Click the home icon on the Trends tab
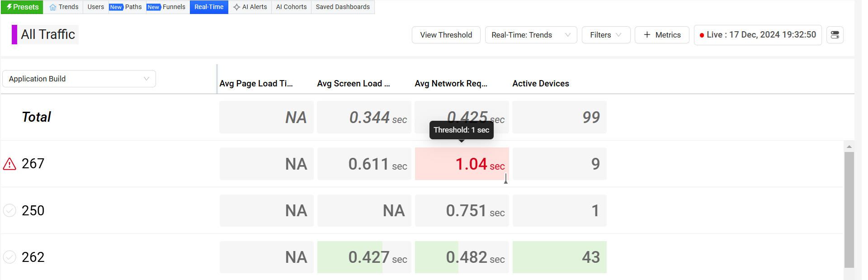The image size is (868, 280). coord(53,7)
